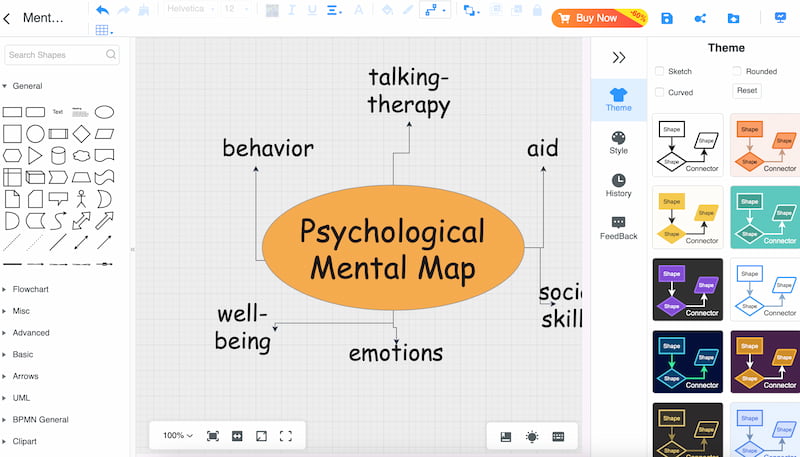
Task: Pick the ellipse shape in General
Action: [x=104, y=112]
